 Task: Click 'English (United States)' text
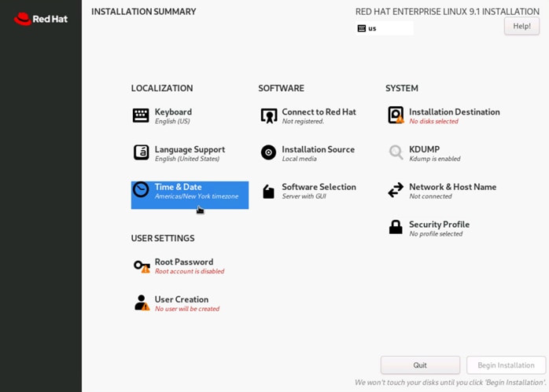click(x=187, y=159)
